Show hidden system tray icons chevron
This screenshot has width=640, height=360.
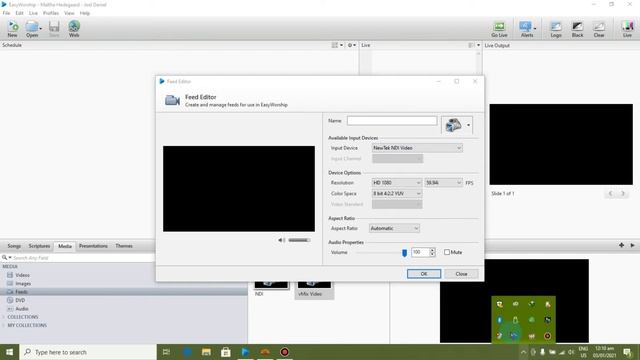coord(523,352)
